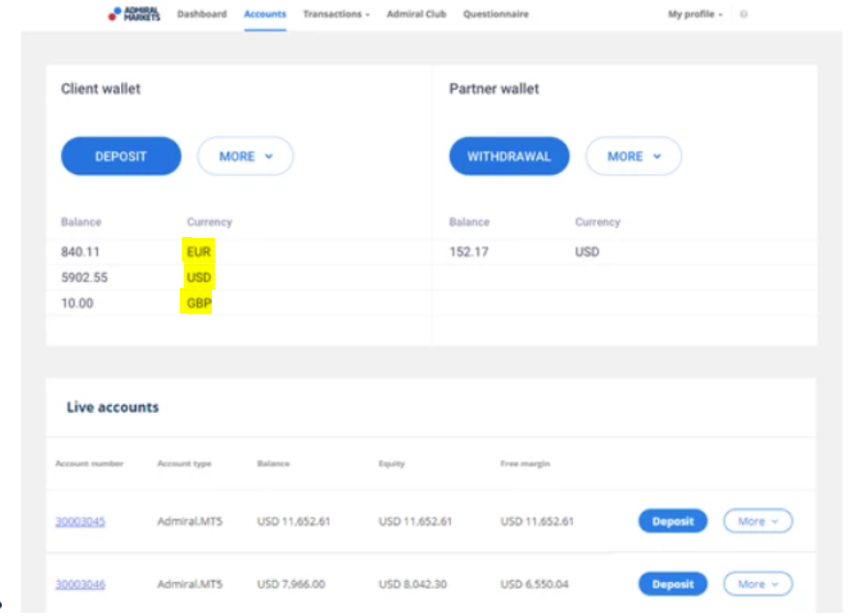The height and width of the screenshot is (616, 867).
Task: Click the Currency header in Client wallet
Action: (210, 222)
